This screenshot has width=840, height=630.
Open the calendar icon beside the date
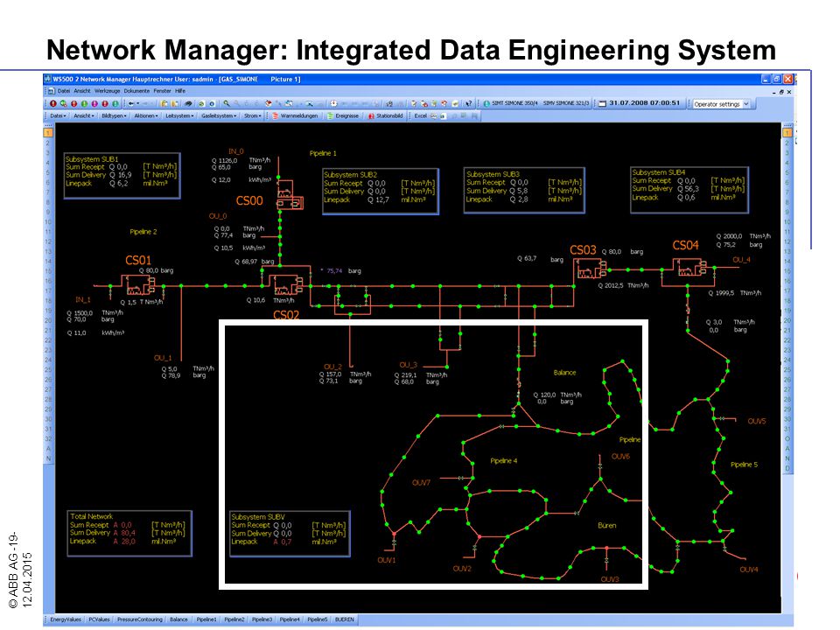pos(602,103)
